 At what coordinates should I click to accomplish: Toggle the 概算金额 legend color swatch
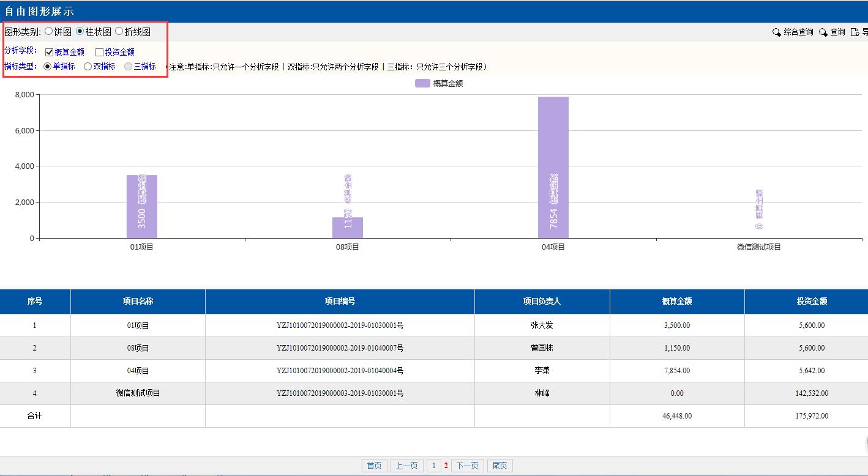click(422, 83)
